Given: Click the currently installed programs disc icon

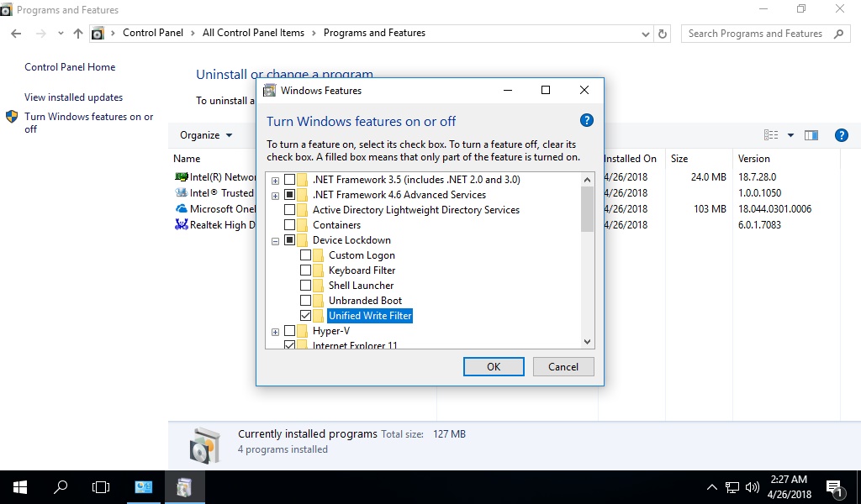Looking at the screenshot, I should (x=205, y=445).
